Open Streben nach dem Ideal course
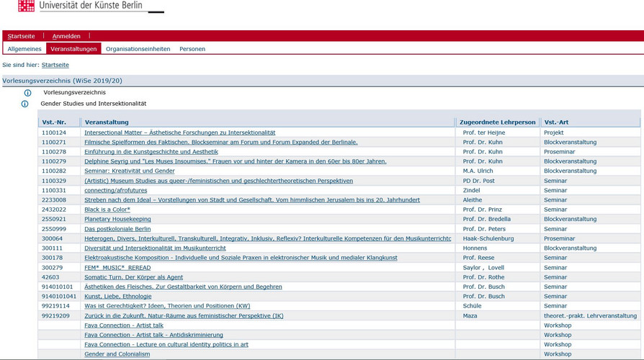The height and width of the screenshot is (360, 644). pos(252,200)
